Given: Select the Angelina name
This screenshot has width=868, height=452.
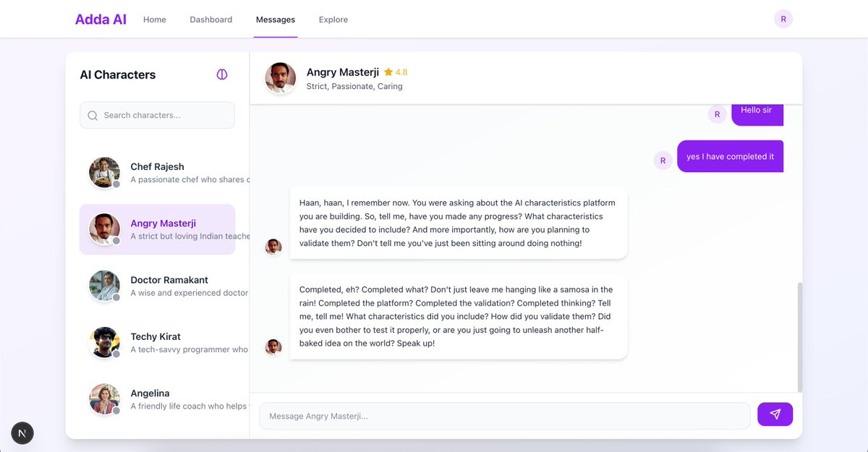Looking at the screenshot, I should (x=150, y=393).
